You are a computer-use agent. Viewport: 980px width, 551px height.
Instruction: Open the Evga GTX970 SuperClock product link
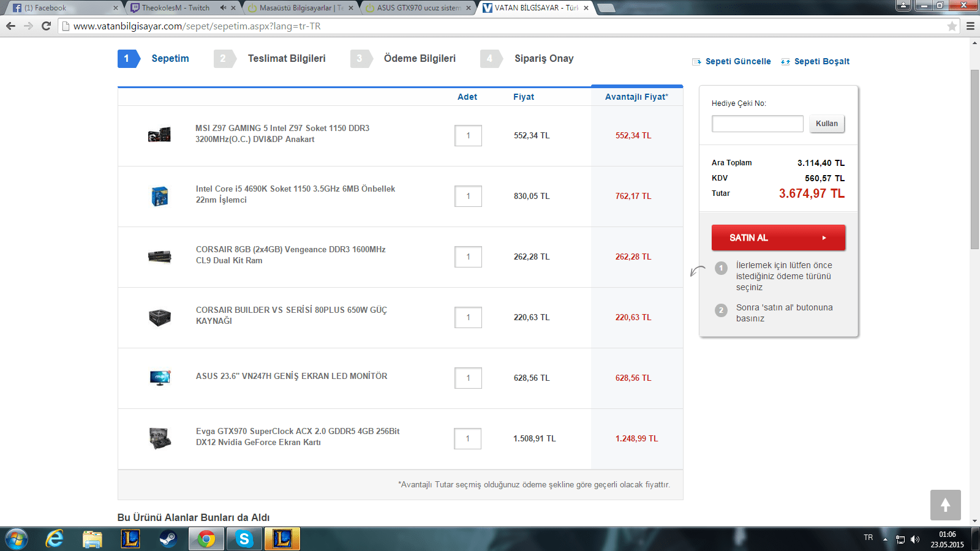(298, 437)
